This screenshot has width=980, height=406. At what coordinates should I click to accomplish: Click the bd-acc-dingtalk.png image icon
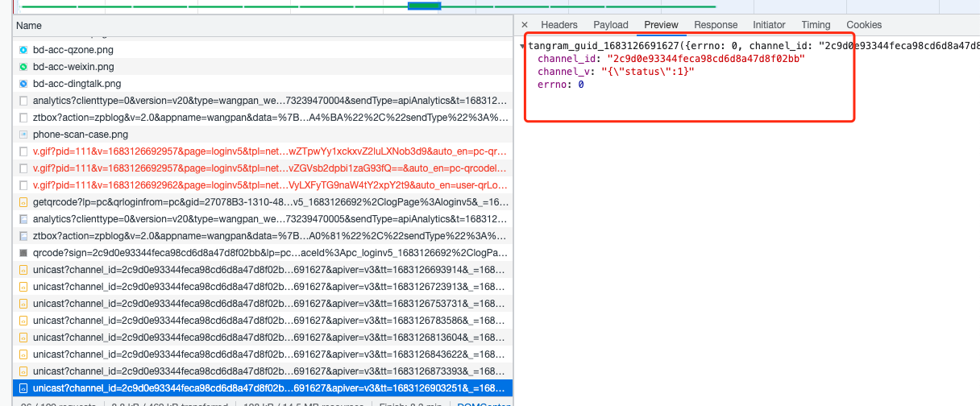[23, 84]
